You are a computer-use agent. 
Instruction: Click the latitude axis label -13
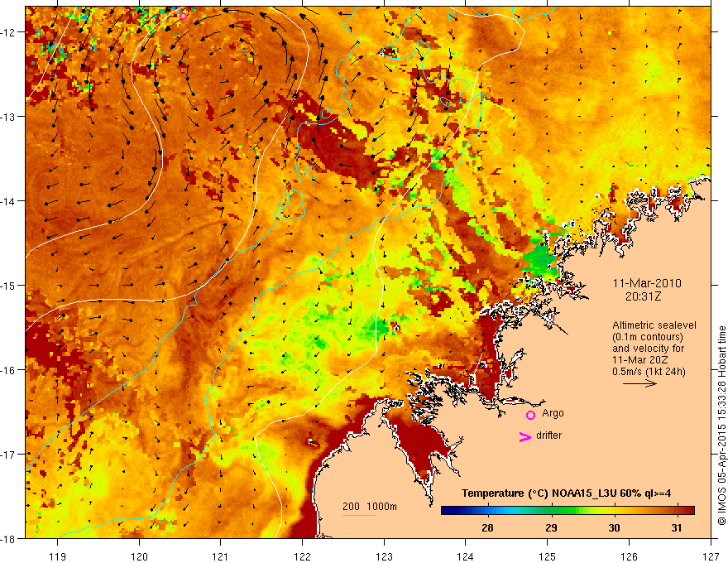tap(9, 117)
